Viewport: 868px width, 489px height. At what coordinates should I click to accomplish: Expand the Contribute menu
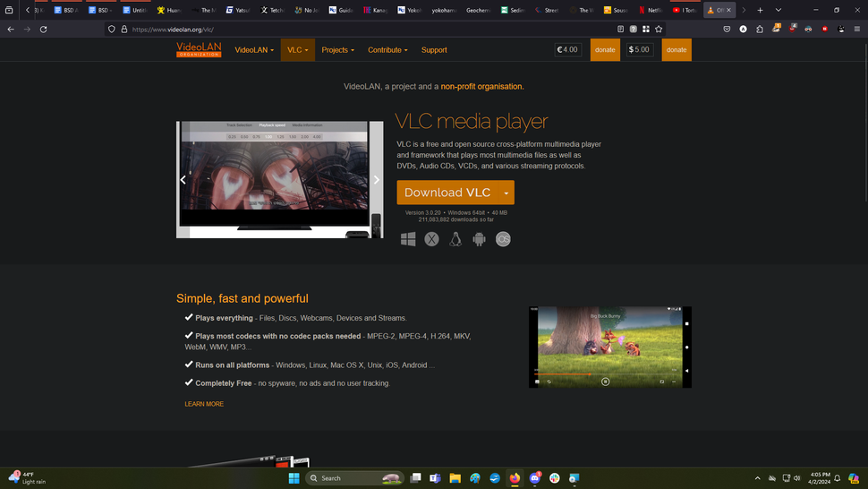click(387, 50)
